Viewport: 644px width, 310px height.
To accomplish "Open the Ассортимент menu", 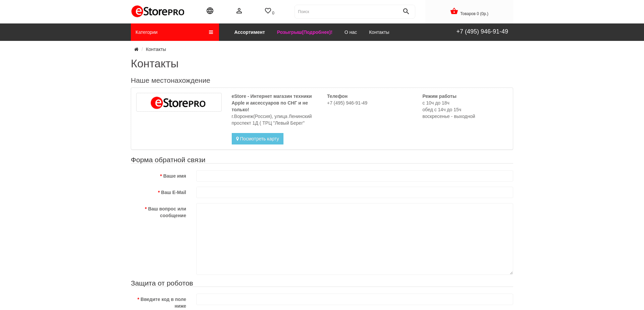I will (250, 32).
